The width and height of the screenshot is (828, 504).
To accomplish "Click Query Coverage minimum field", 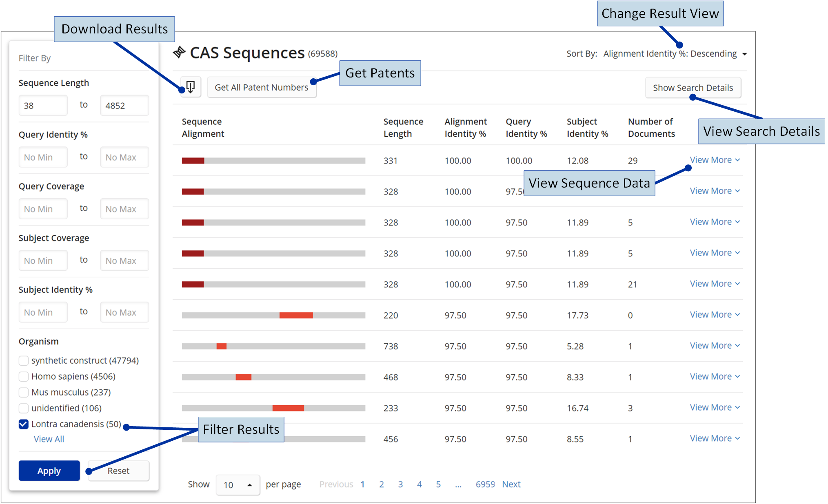I will [x=43, y=209].
